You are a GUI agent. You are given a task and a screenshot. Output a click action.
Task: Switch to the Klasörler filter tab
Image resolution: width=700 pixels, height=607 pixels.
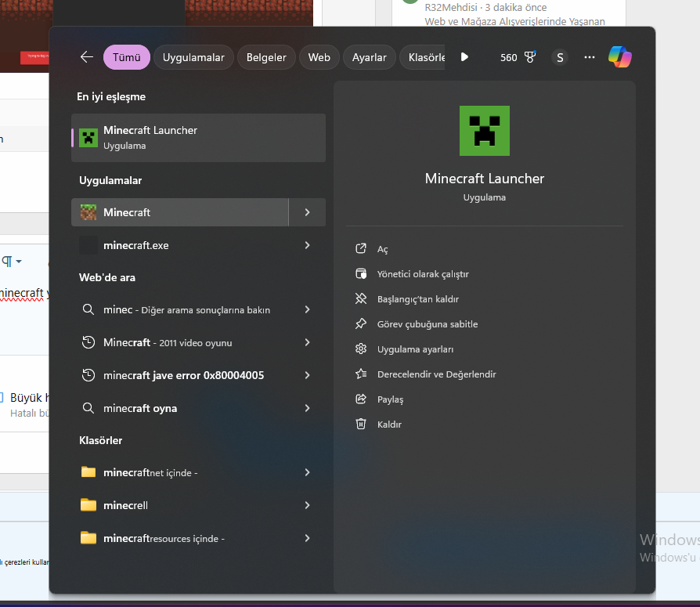coord(424,57)
